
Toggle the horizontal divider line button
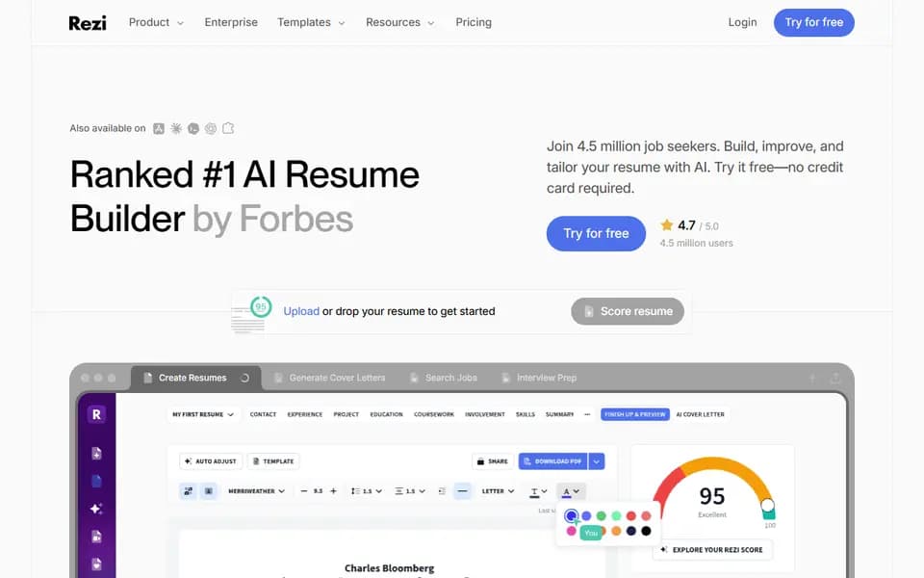tap(463, 490)
